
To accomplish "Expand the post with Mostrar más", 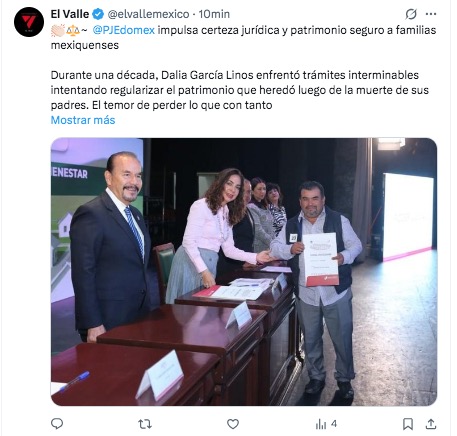I will pyautogui.click(x=83, y=120).
